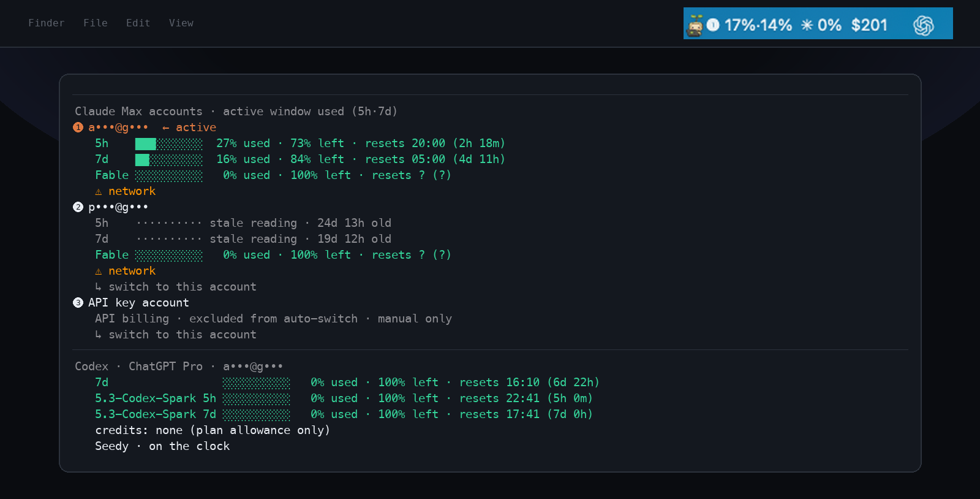The height and width of the screenshot is (499, 980).
Task: Click '5.3-Codex-Spark 7d' row label
Action: tap(156, 414)
